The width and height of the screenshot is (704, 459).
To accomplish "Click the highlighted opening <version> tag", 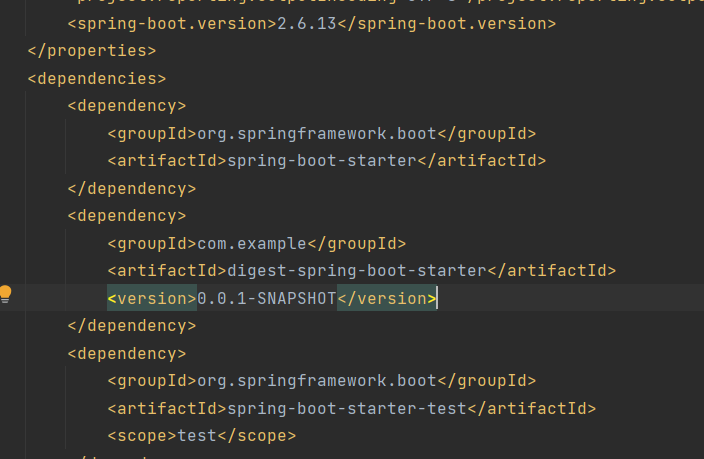I will pos(152,299).
